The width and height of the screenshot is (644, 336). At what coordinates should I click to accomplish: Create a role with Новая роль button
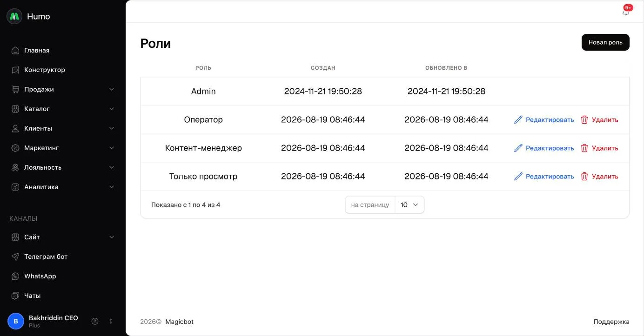coord(605,42)
